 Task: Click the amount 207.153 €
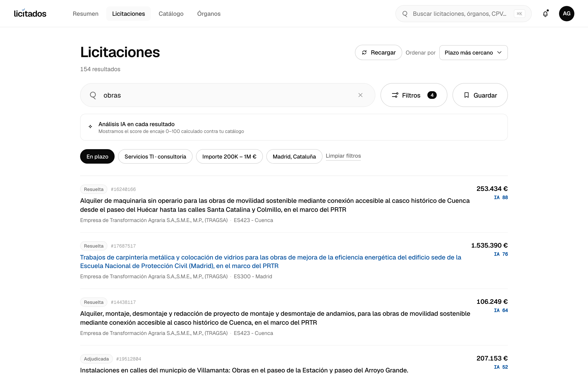tap(492, 358)
